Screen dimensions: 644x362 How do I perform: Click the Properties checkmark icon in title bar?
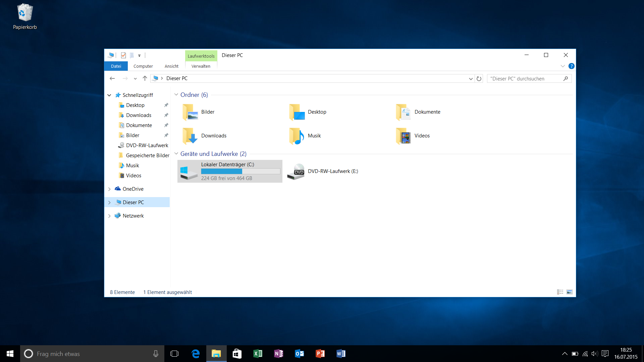(123, 55)
